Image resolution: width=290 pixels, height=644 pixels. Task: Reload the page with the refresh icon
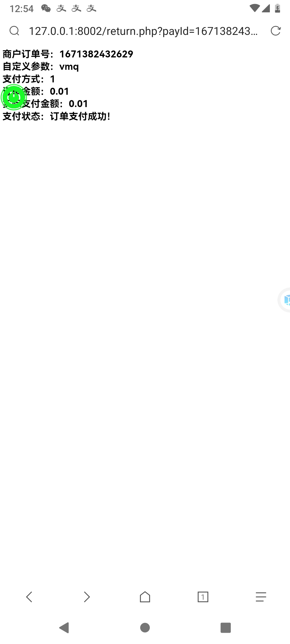click(275, 31)
